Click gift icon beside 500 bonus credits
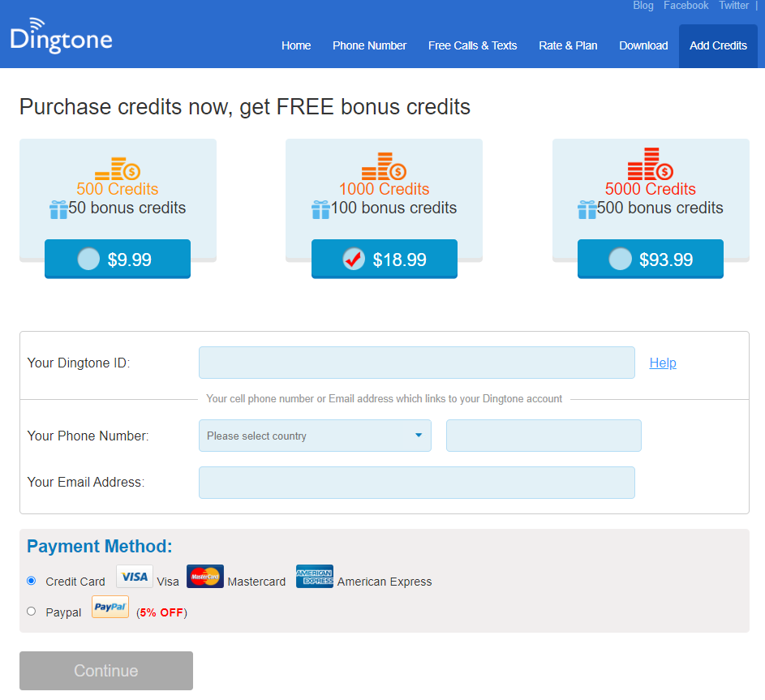The image size is (765, 700). 587,210
